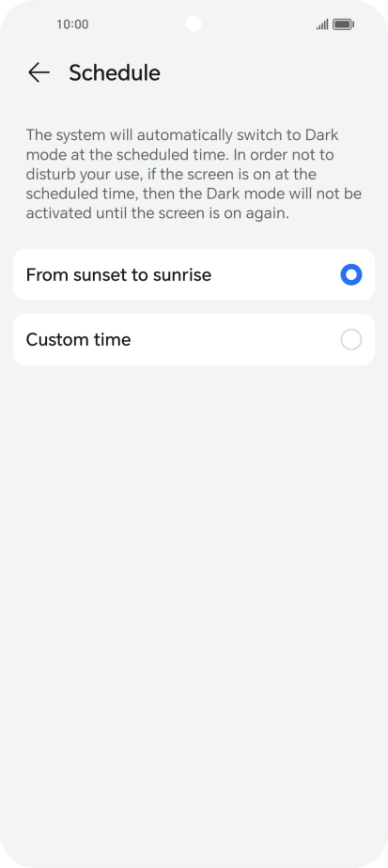Check the signal strength icon
The width and height of the screenshot is (388, 868).
pos(322,24)
